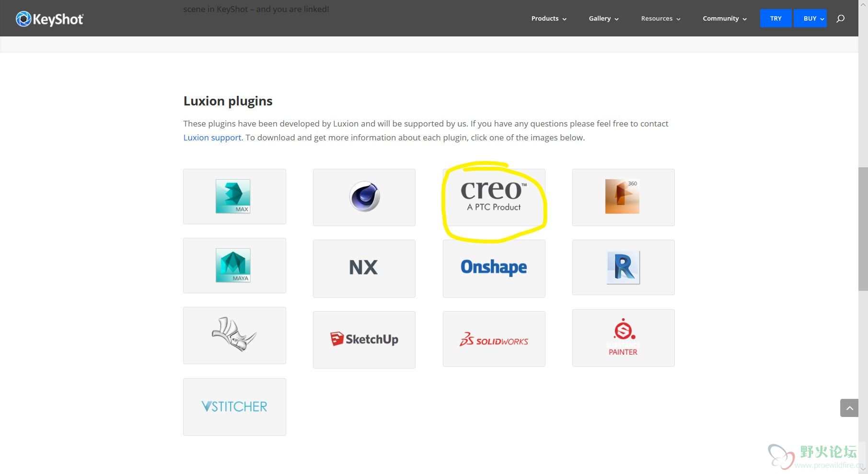Open the Rhino plugin tile

[234, 335]
